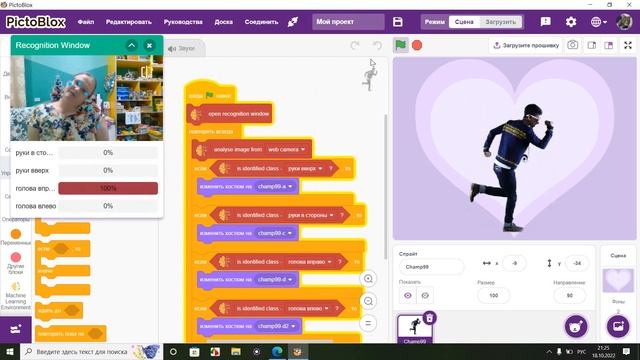Select the heart stage backdrop thumbnail
This screenshot has width=640, height=360.
(x=618, y=280)
